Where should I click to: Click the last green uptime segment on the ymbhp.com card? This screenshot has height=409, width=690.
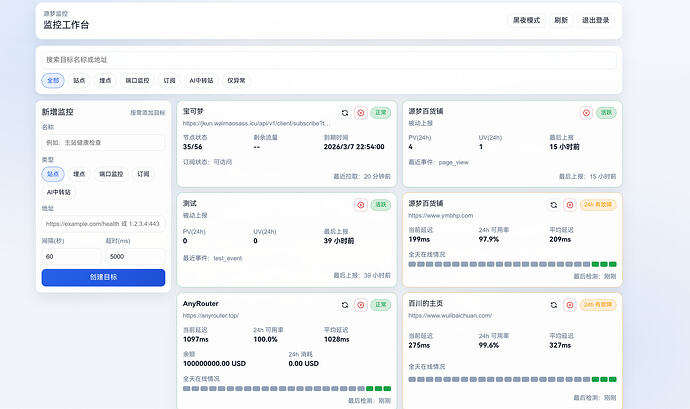(613, 265)
